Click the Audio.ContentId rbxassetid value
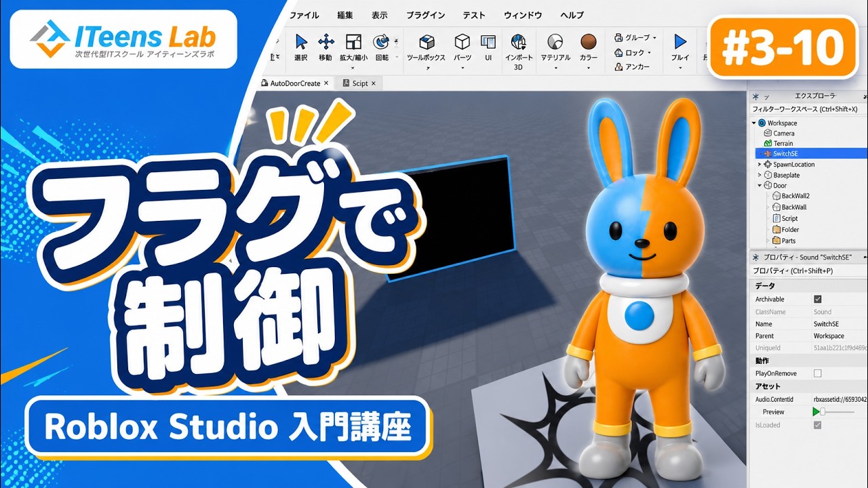 (x=840, y=399)
